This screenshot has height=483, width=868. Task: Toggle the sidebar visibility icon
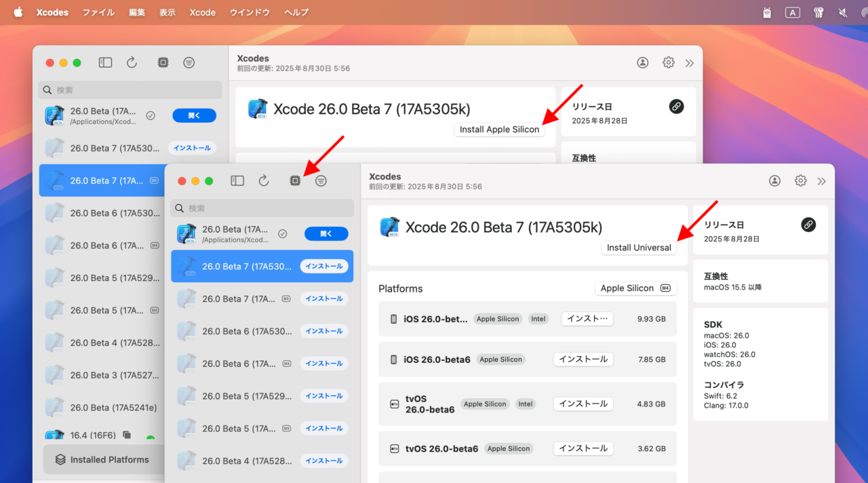tap(237, 180)
